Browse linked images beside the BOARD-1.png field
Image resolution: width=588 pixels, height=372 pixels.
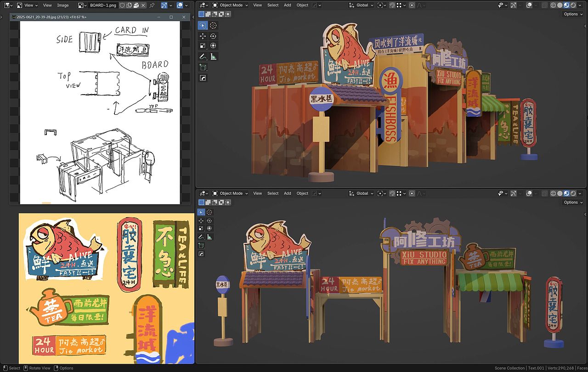click(x=82, y=5)
